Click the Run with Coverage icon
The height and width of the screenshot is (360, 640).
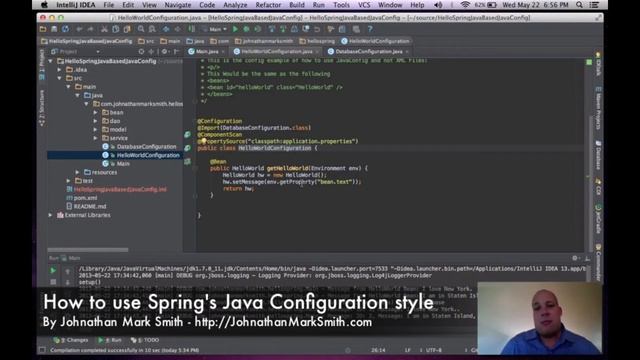tap(258, 29)
